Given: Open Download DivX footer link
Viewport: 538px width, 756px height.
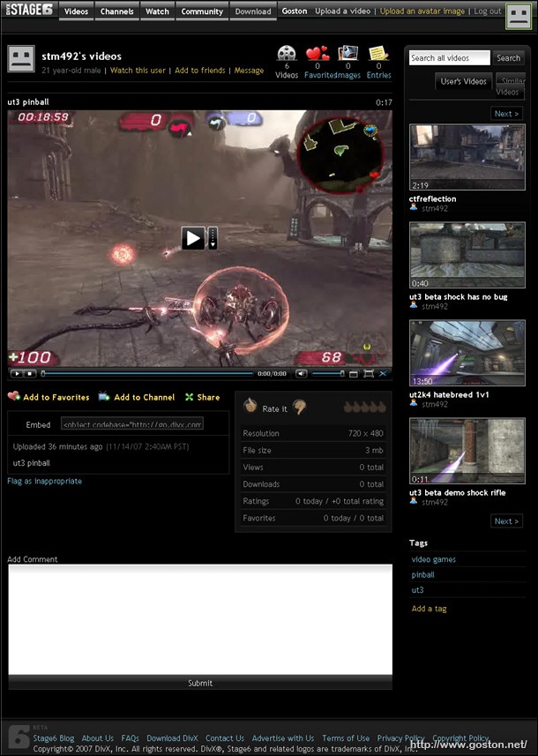Looking at the screenshot, I should tap(172, 738).
